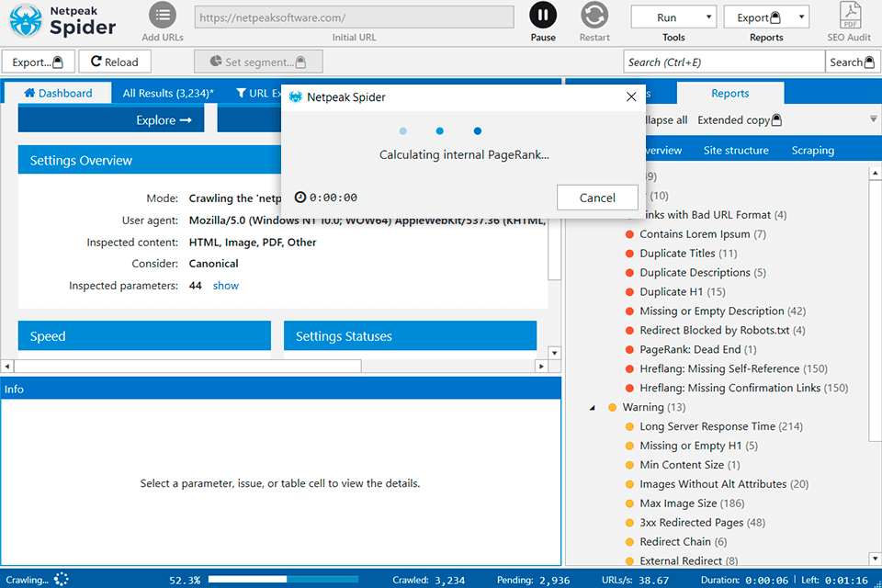The image size is (882, 588).
Task: Select the Warning (13) category row
Action: point(653,407)
